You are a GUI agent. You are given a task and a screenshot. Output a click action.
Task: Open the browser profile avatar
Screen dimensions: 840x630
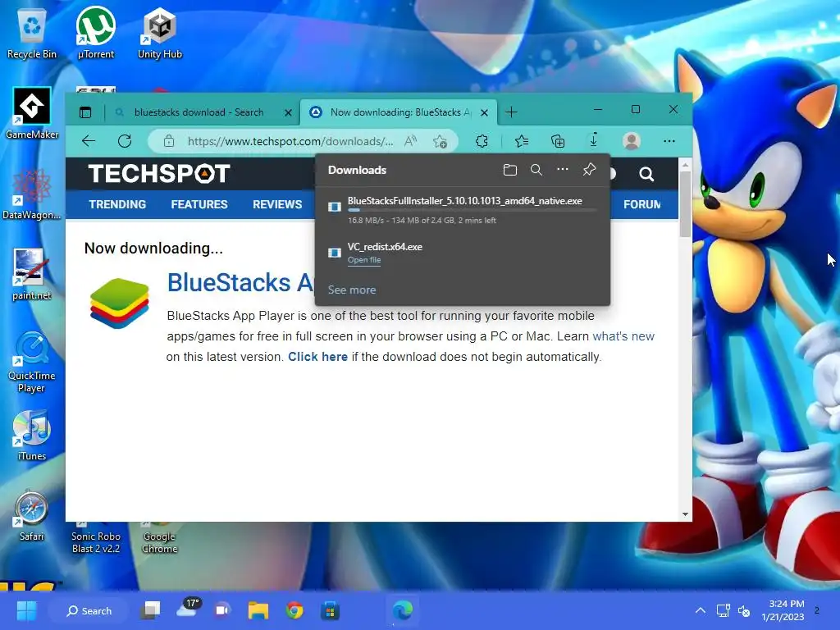[632, 141]
